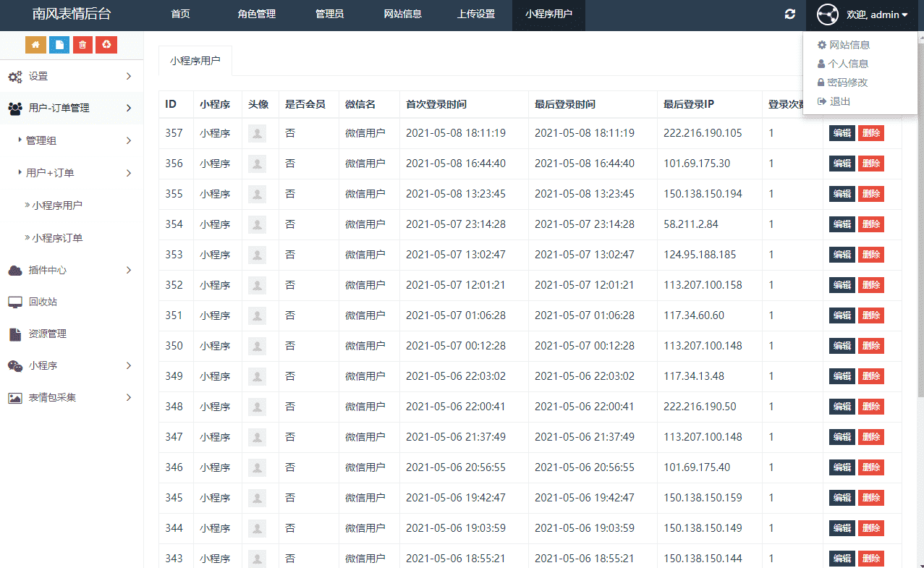Click the avatar thumbnail of user 355
Viewport: 924px width, 568px height.
[x=258, y=193]
